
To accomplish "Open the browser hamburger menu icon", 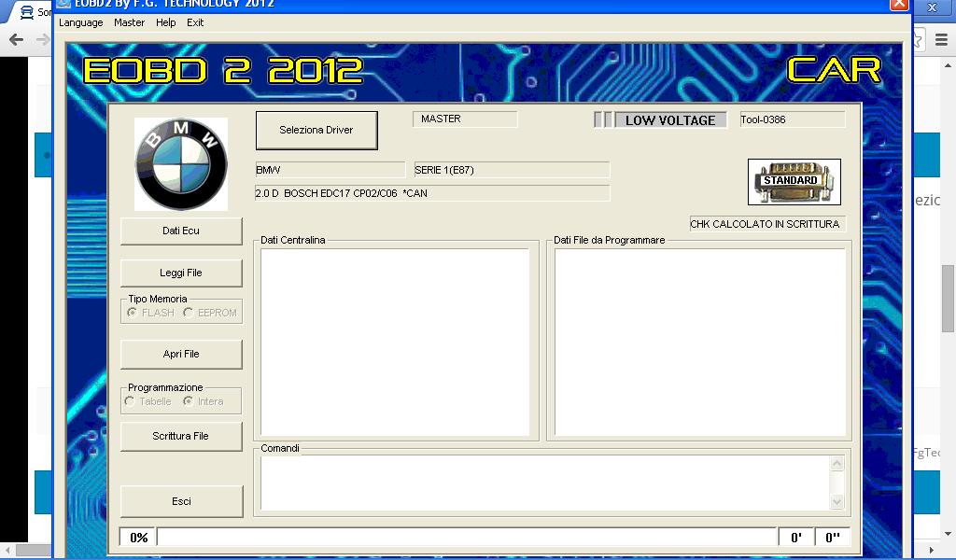I will coord(941,39).
